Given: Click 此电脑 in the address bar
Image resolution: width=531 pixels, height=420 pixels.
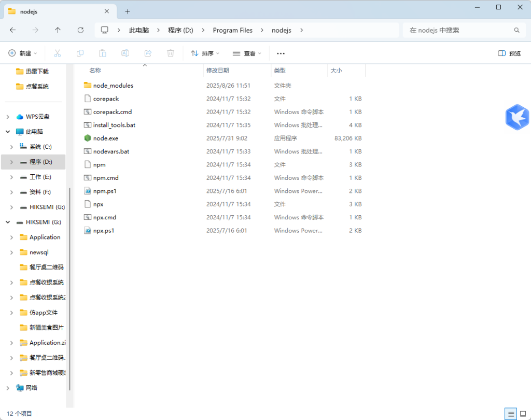Looking at the screenshot, I should point(139,30).
